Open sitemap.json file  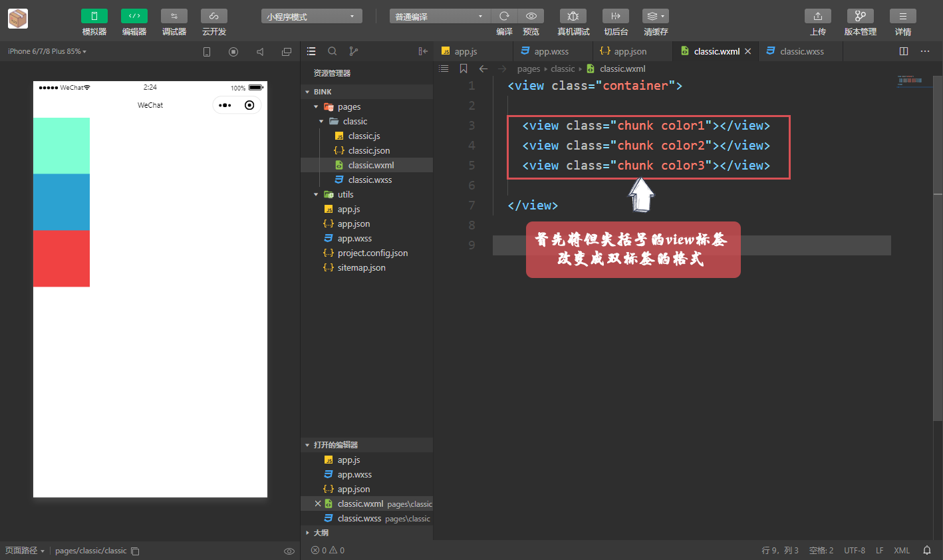pos(366,267)
